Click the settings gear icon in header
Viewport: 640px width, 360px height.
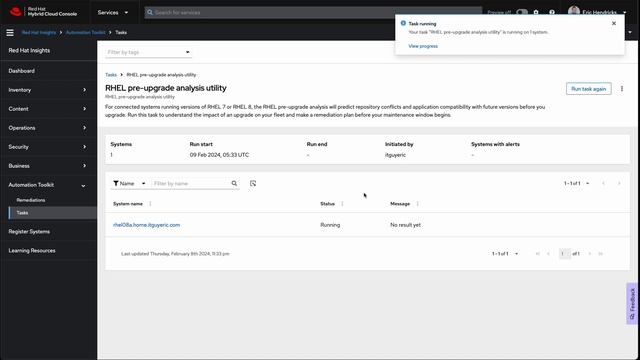[536, 12]
